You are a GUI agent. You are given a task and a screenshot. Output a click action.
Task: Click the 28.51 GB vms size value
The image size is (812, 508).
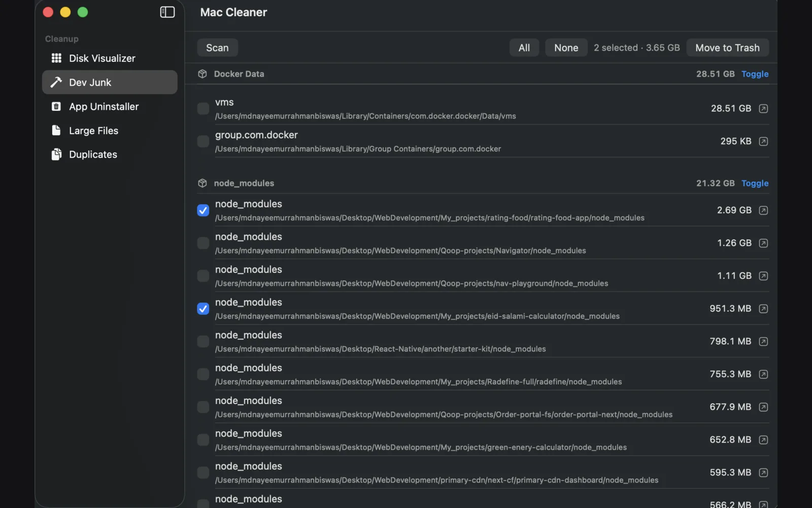(x=731, y=109)
